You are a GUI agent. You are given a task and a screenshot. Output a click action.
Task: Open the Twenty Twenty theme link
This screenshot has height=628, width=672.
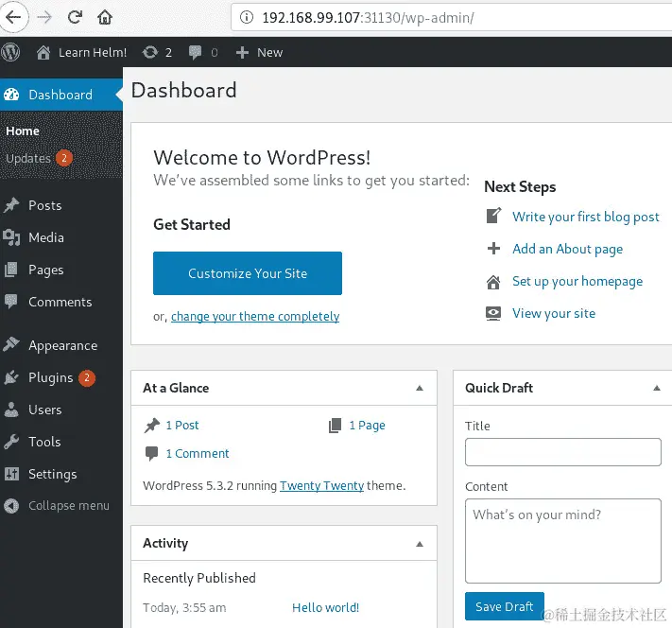click(322, 486)
